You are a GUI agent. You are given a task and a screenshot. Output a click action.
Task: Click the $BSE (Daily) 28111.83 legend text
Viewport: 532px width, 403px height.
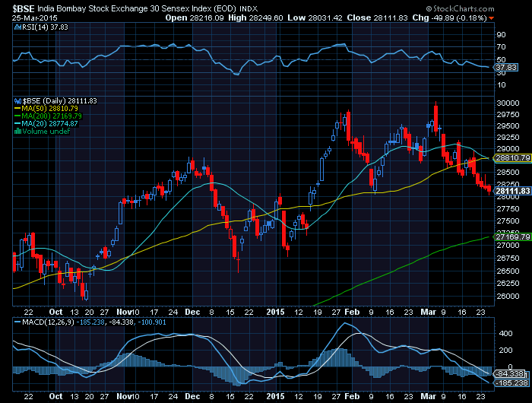click(x=59, y=101)
